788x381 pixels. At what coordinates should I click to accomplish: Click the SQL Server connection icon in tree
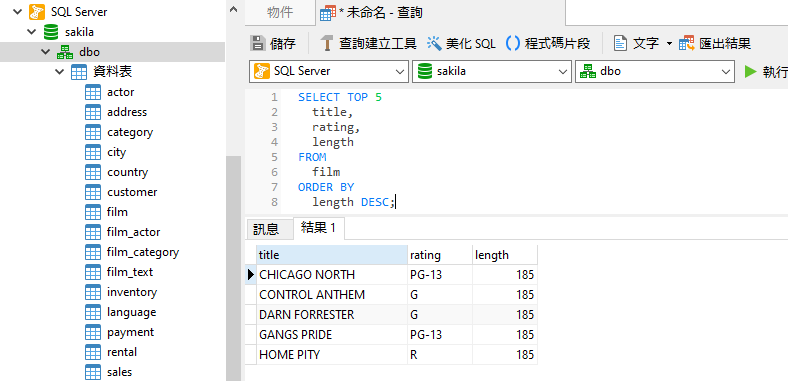click(x=37, y=12)
